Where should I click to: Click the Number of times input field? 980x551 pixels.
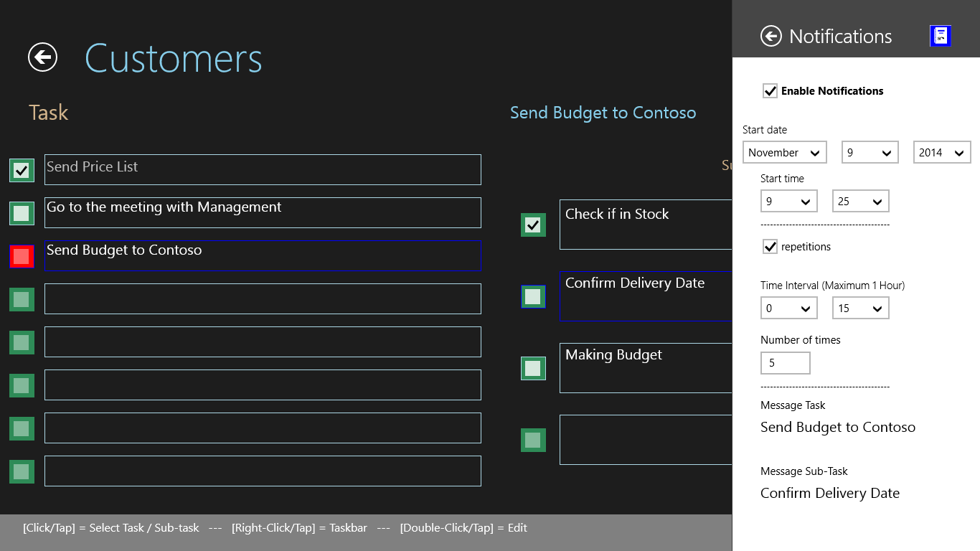pyautogui.click(x=785, y=363)
